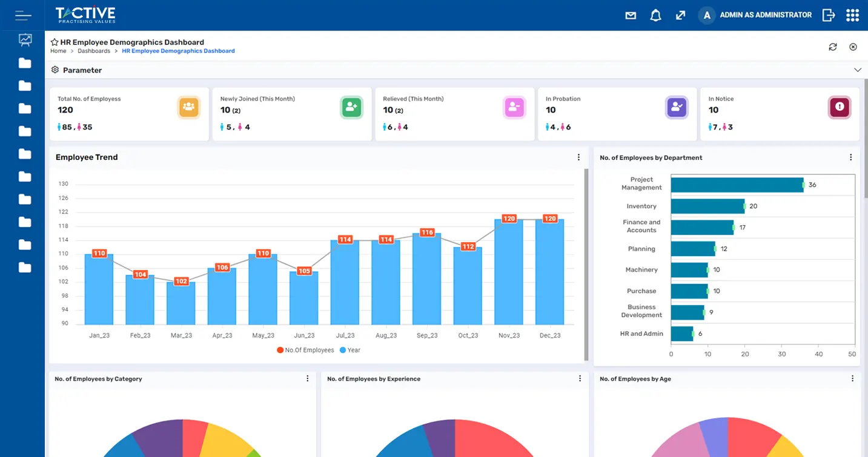This screenshot has height=457, width=868.
Task: Open the apps grid icon top right
Action: point(852,15)
